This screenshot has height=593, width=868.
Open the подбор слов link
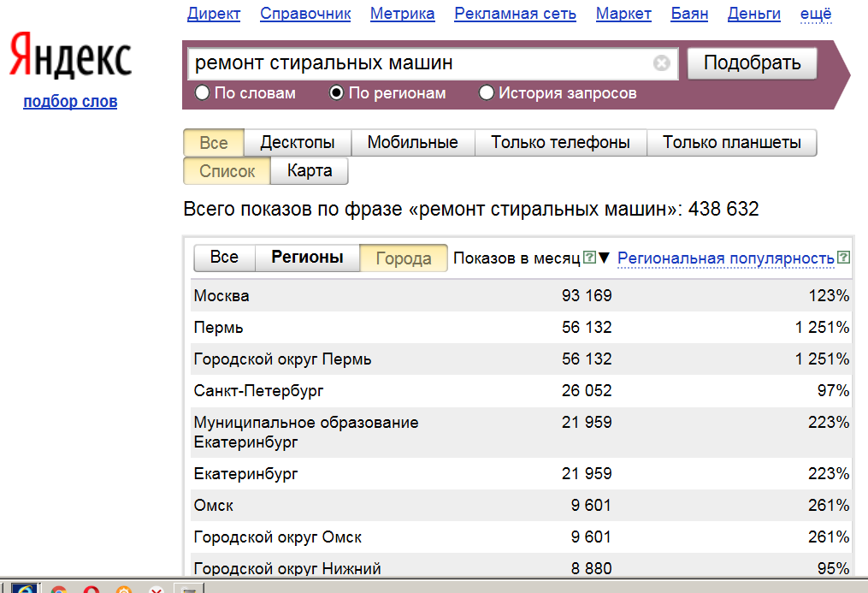pyautogui.click(x=70, y=102)
